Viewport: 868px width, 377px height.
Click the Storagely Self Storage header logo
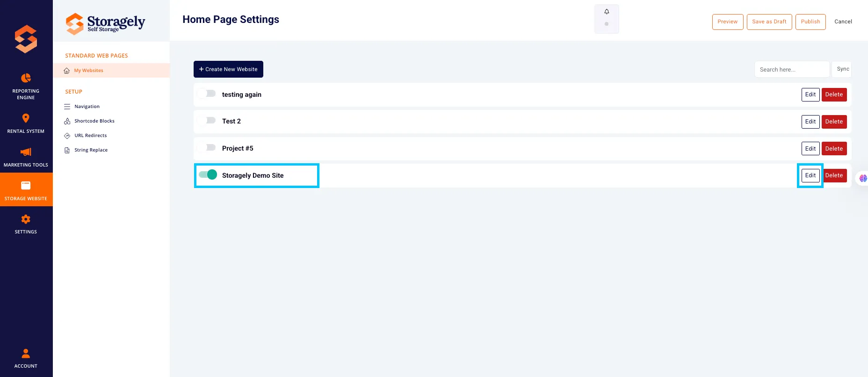click(x=105, y=23)
